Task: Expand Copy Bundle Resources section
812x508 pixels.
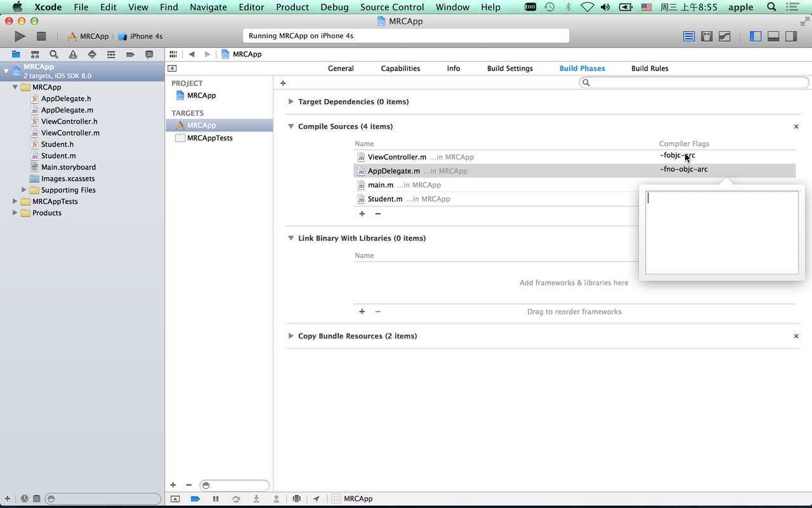Action: [x=291, y=336]
